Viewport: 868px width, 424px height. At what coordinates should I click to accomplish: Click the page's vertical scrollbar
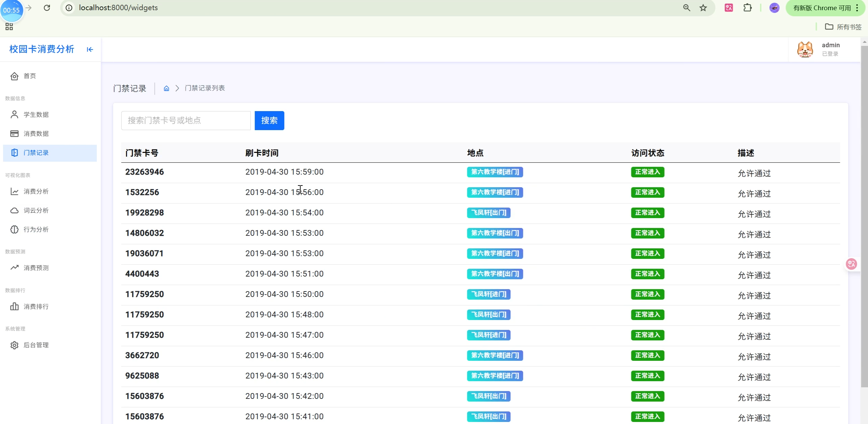point(864,217)
